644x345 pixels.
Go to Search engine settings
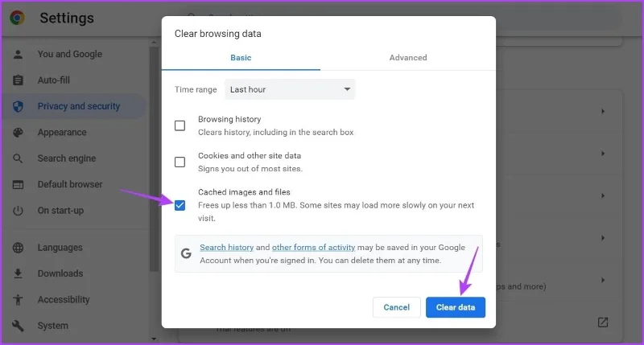[x=67, y=158]
